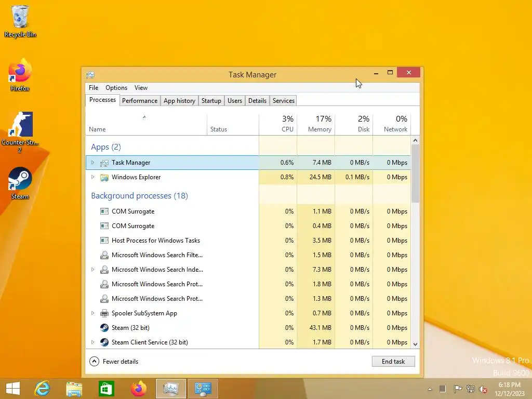The height and width of the screenshot is (399, 532).
Task: Open Internet Explorer from the taskbar
Action: (43, 389)
